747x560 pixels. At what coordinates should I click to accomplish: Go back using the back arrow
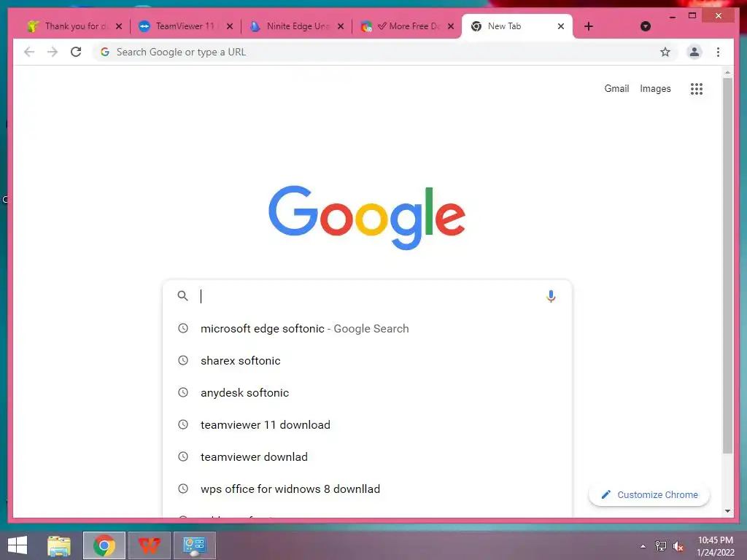coord(29,52)
